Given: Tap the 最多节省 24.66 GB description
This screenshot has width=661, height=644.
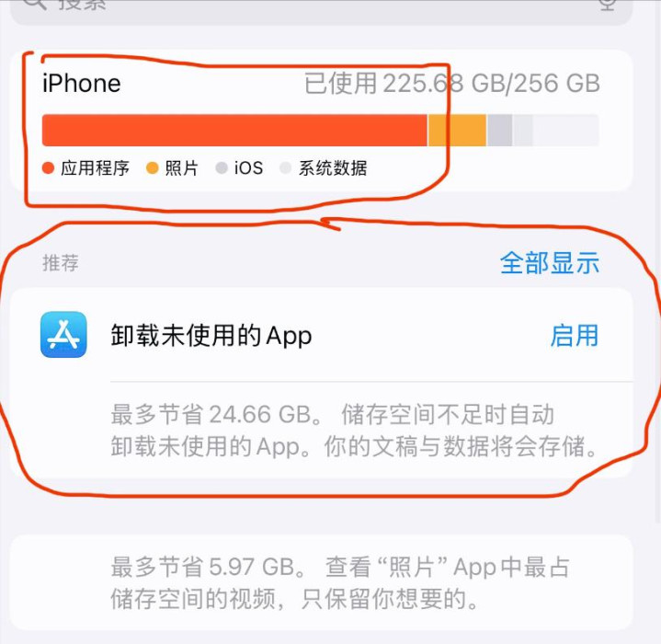Looking at the screenshot, I should tap(354, 430).
